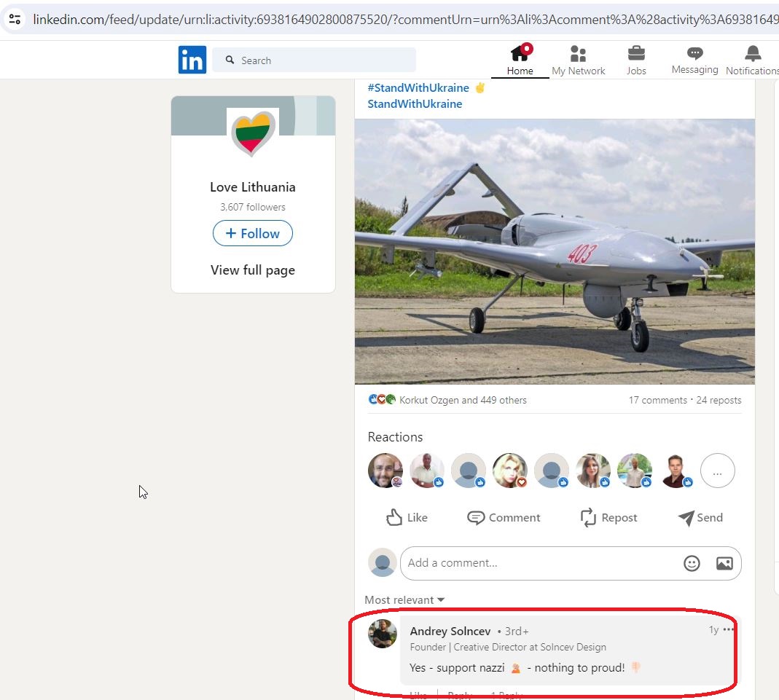This screenshot has width=779, height=700.
Task: View reactions by Korkut Ozgen and 449 others
Action: pos(463,400)
